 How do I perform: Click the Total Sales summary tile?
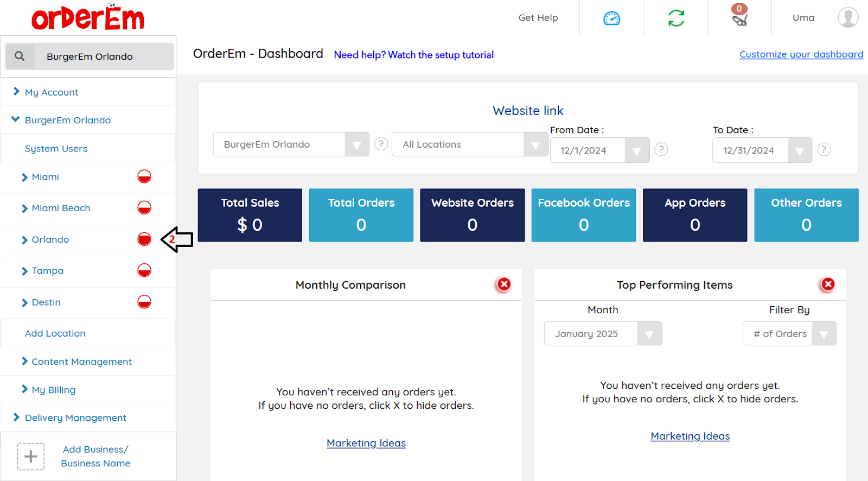pyautogui.click(x=250, y=215)
